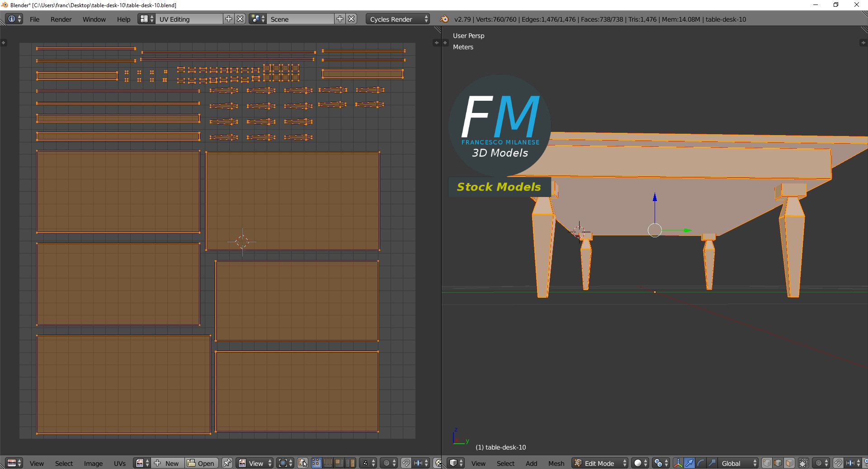Click the pin icon in UV editor header
868x469 pixels.
226,463
